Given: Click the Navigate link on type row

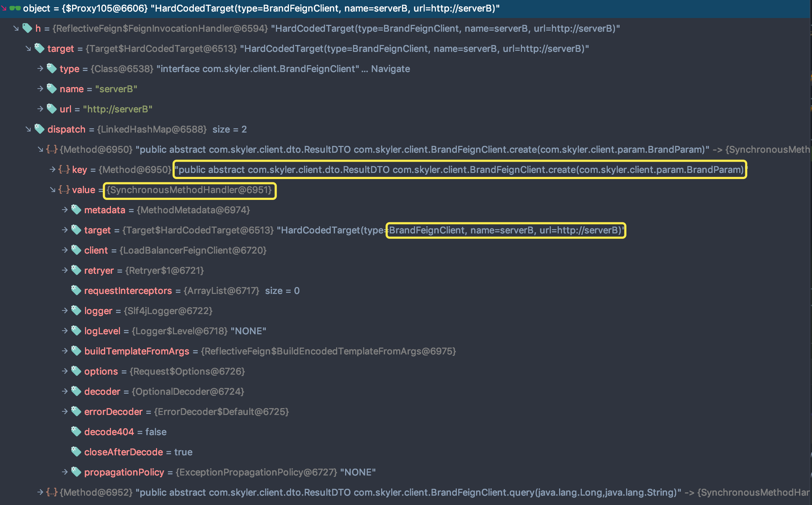Looking at the screenshot, I should pyautogui.click(x=391, y=69).
